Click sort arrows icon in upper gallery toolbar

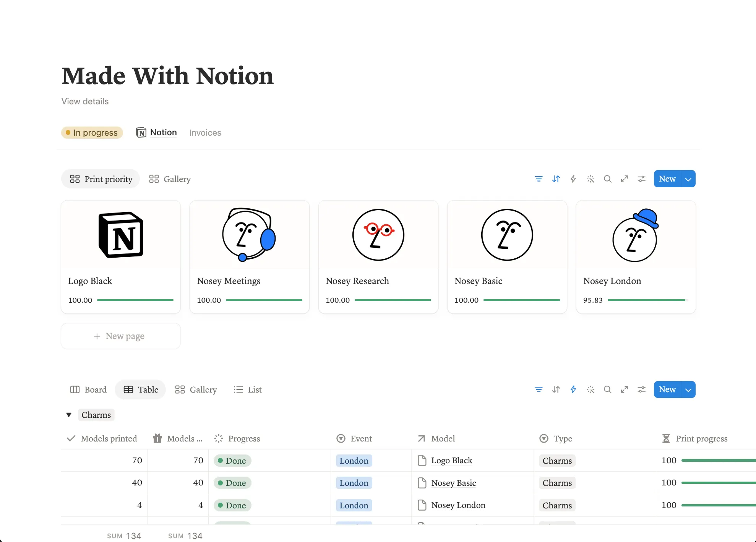coord(556,179)
